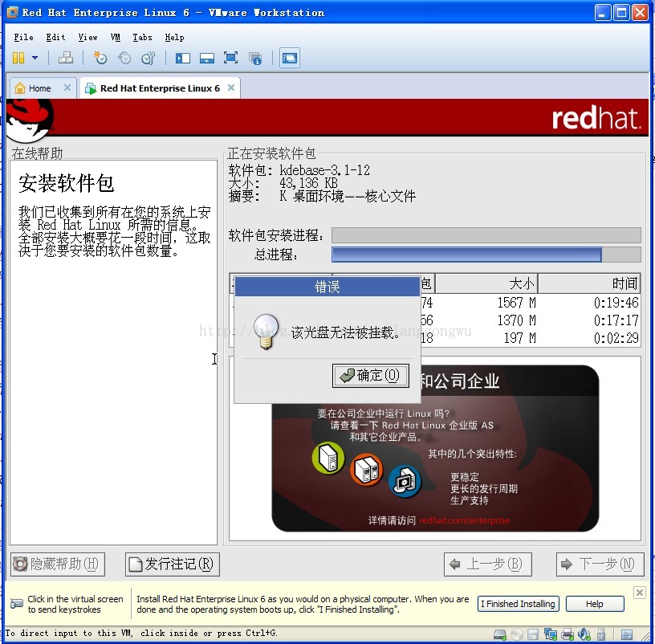Screen dimensions: 655x644
Task: Open the Edit menu
Action: (x=55, y=37)
